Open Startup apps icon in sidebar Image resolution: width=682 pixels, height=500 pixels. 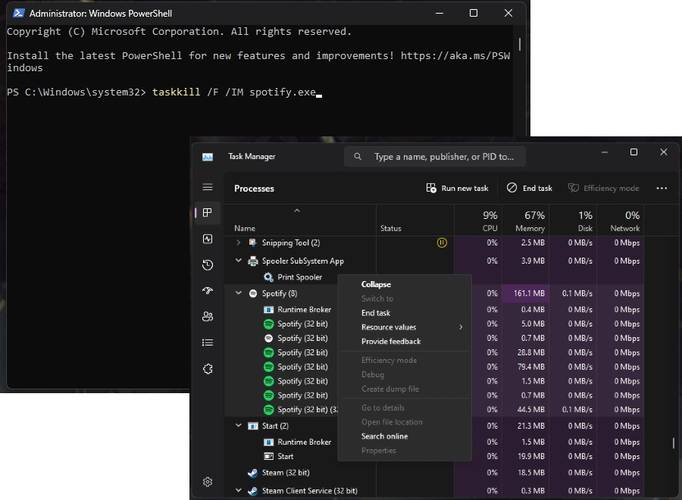click(207, 290)
